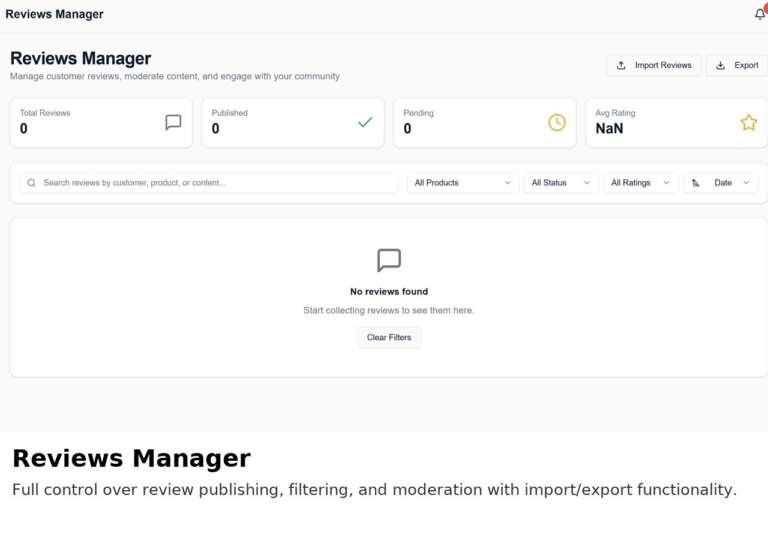
Task: Click the Total Reviews speech bubble icon
Action: 173,122
